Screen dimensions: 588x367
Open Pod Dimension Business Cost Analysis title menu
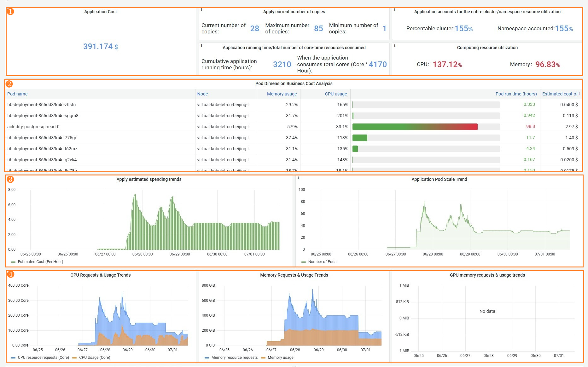tap(294, 83)
